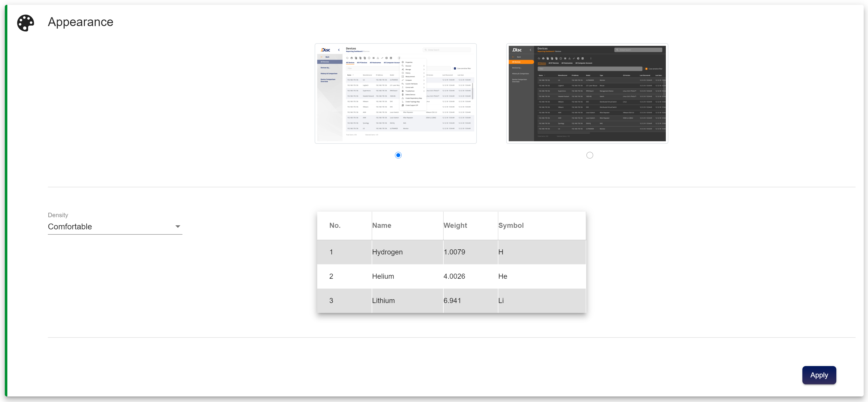
Task: Click the No. column header
Action: tap(335, 226)
